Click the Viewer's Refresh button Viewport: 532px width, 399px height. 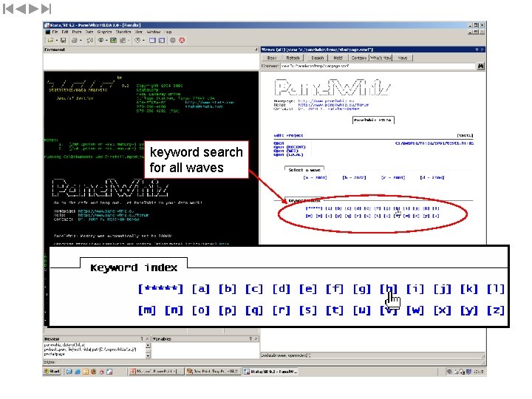293,58
